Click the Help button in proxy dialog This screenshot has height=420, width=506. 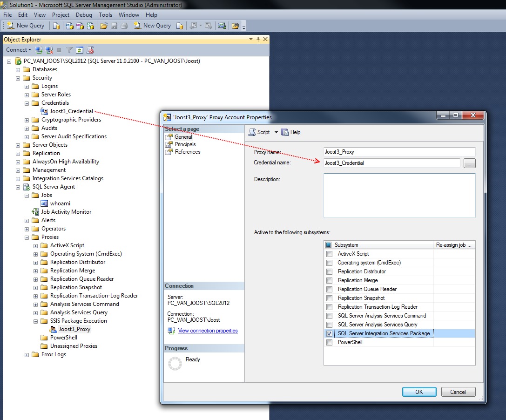(x=291, y=132)
